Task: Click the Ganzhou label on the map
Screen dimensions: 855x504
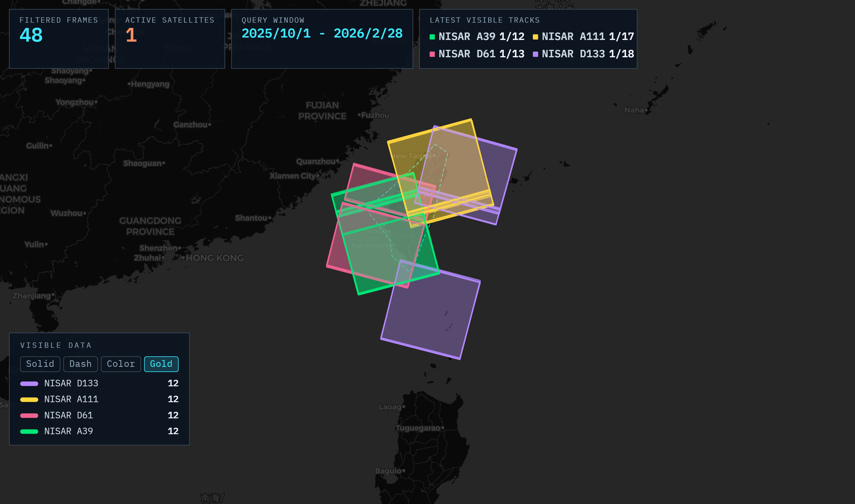Action: (190, 125)
